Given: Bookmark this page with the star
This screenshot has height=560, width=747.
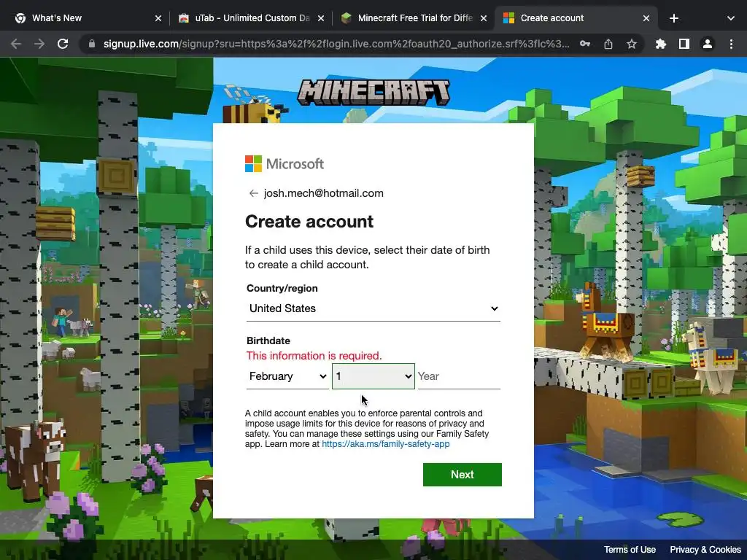Looking at the screenshot, I should click(x=632, y=44).
